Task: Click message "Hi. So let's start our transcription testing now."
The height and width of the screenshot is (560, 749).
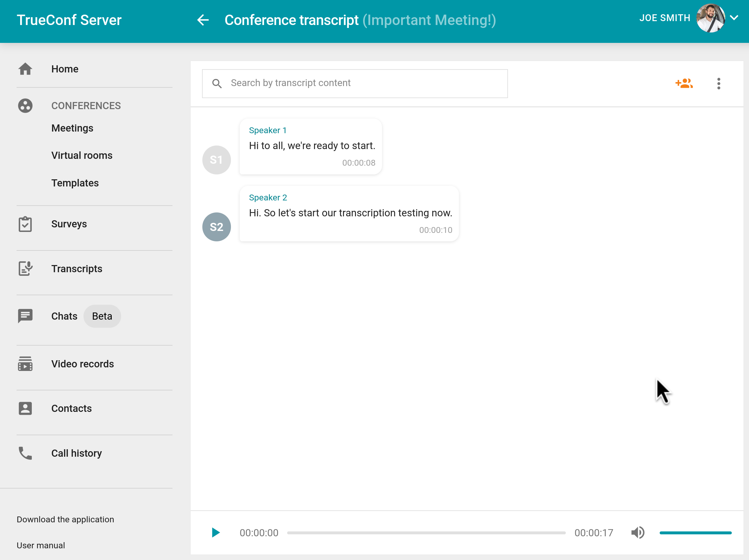Action: 351,213
